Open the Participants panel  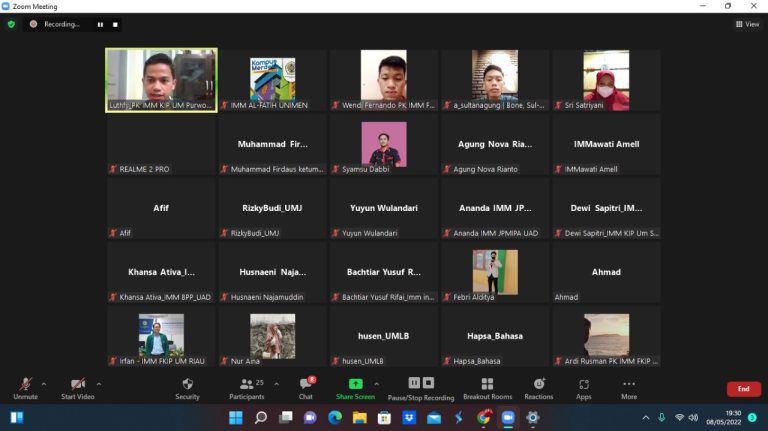[247, 388]
